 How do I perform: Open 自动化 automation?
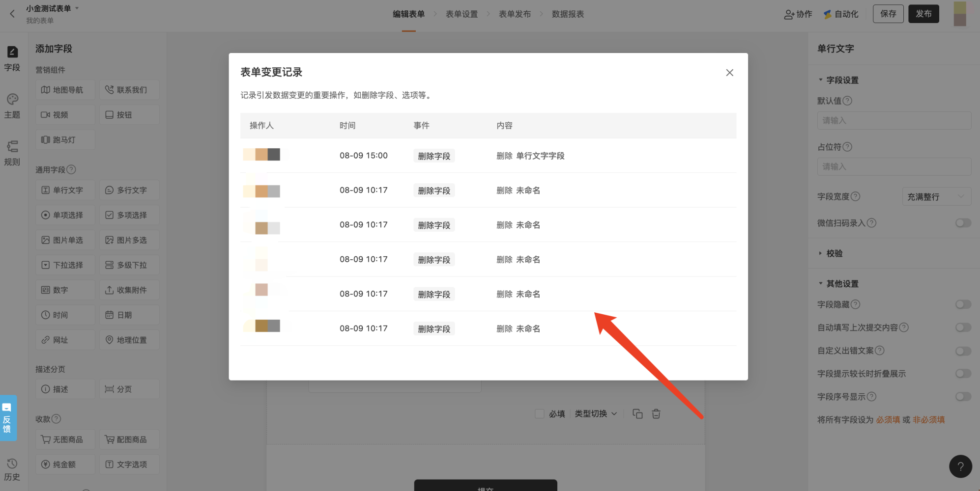point(841,14)
